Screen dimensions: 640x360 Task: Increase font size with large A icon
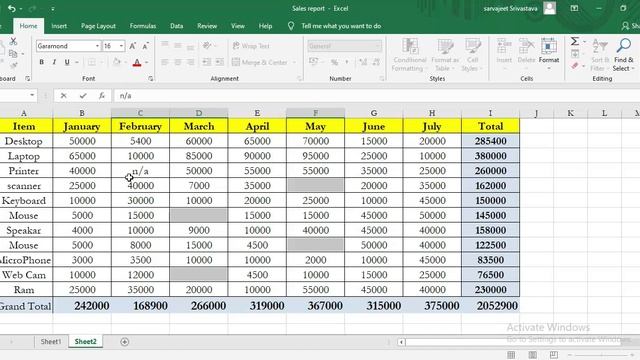[132, 46]
